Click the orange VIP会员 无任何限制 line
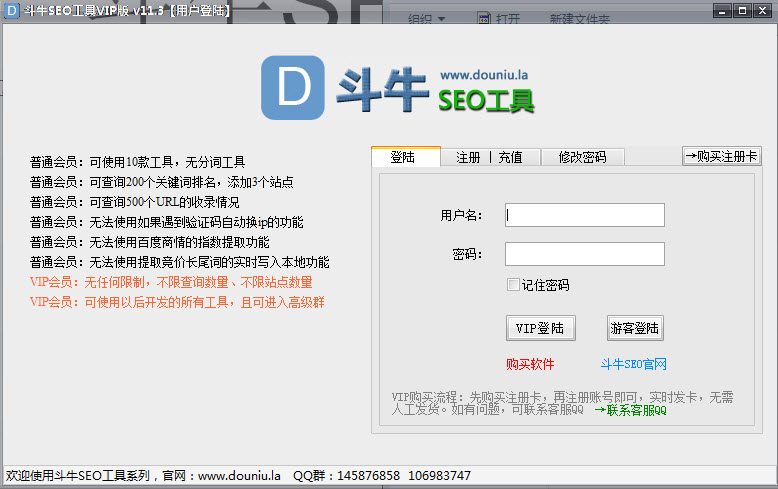 [171, 282]
